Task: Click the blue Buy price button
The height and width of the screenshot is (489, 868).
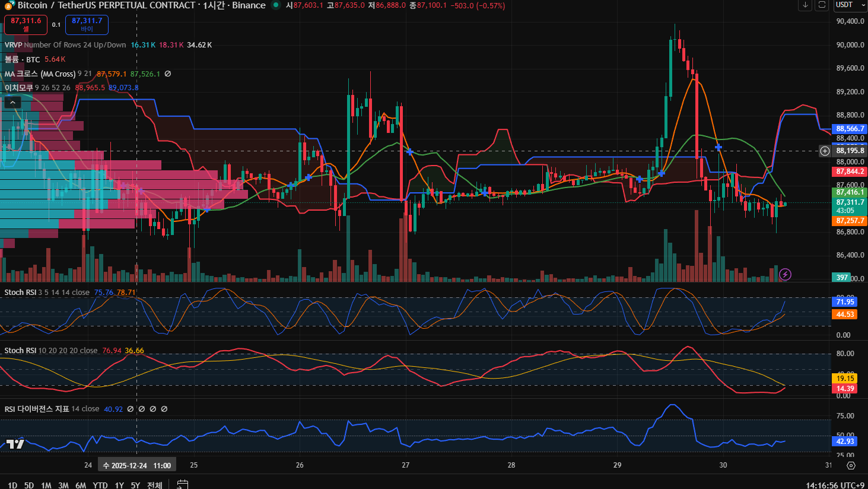Action: 87,24
